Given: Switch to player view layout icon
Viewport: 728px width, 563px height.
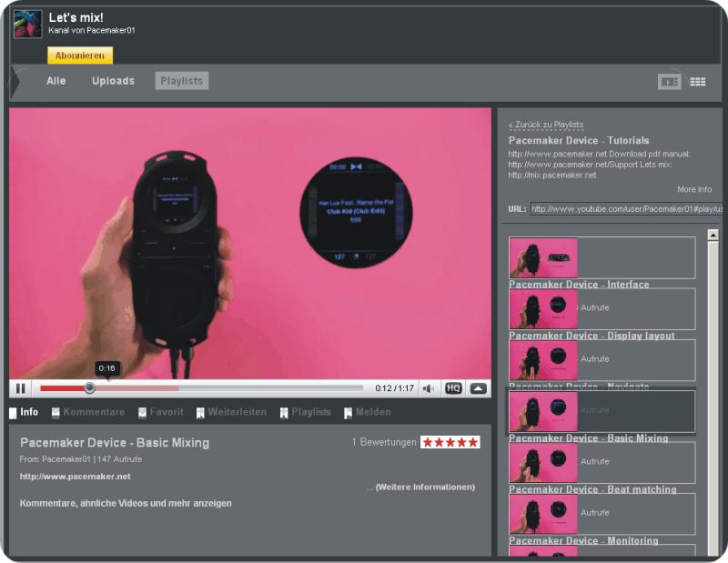Looking at the screenshot, I should (669, 82).
